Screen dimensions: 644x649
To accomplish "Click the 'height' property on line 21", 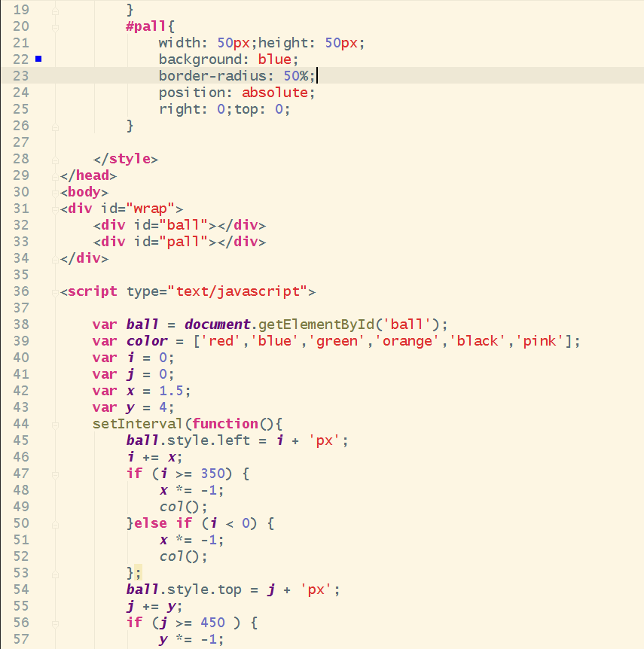I will (x=283, y=43).
